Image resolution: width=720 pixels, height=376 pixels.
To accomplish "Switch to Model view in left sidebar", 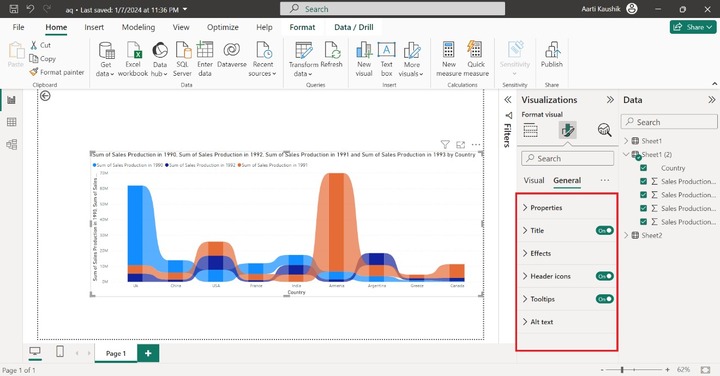I will [11, 145].
